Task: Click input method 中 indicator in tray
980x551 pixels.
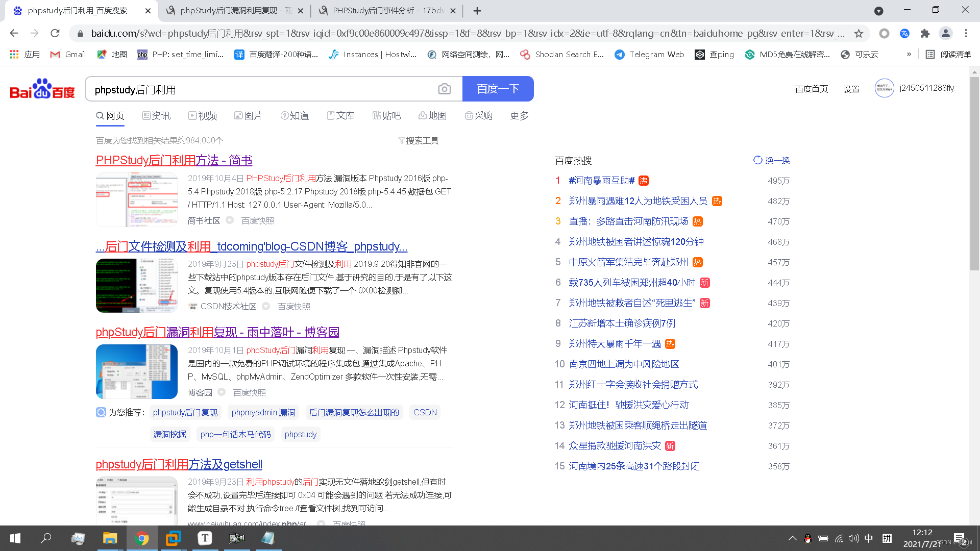Action: (869, 538)
